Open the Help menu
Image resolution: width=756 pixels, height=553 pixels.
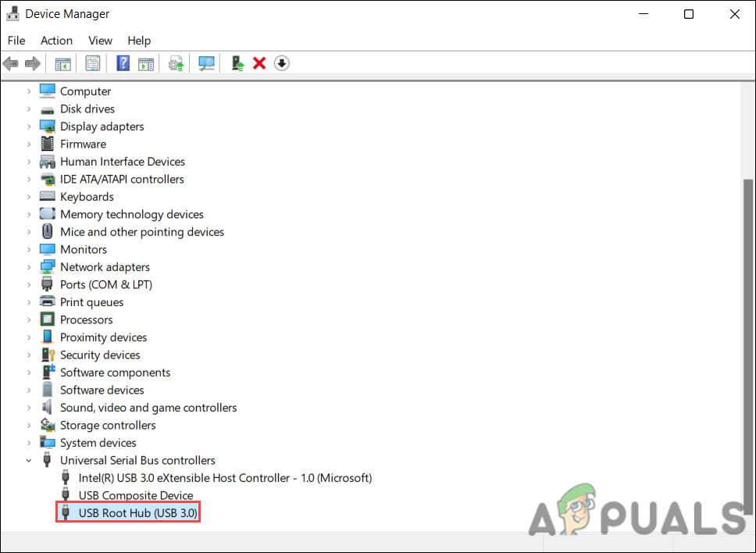[x=139, y=41]
